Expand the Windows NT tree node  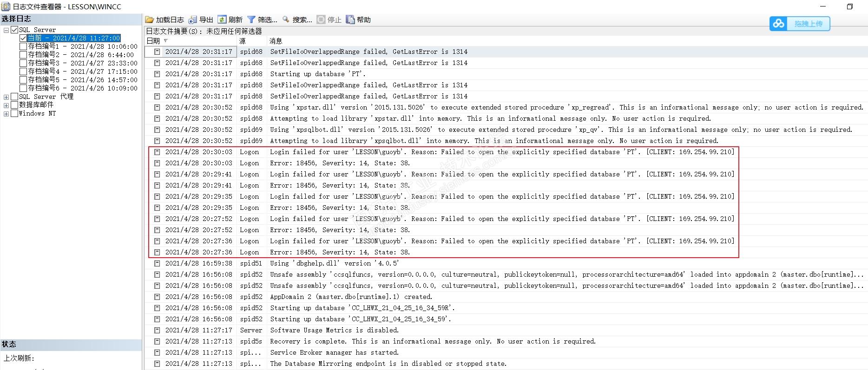point(6,114)
